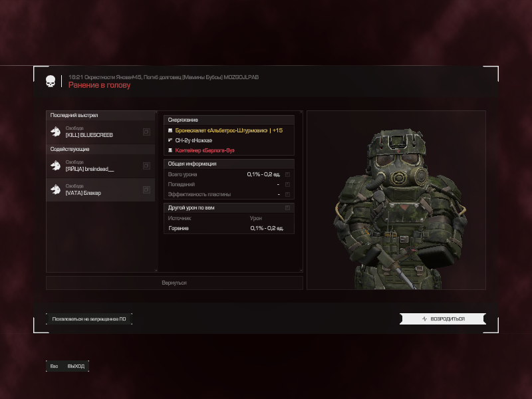Viewport: 532px width, 399px height.
Task: Click the info icon in the Всего урона row
Action: 287,174
